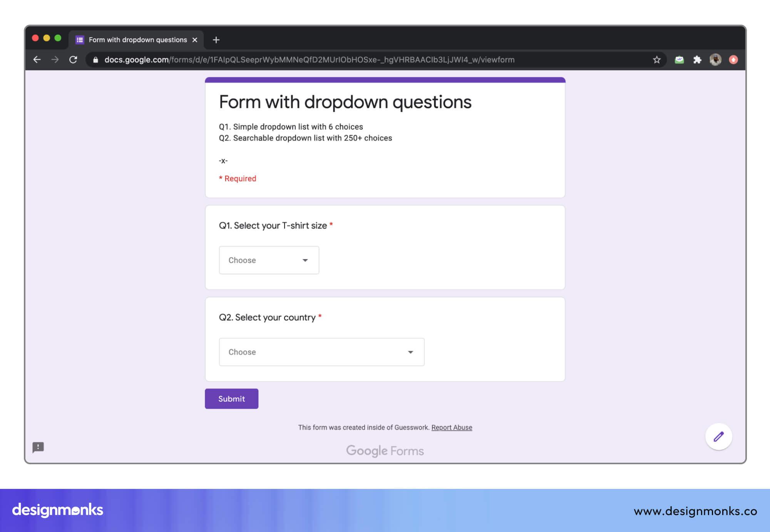
Task: Click the Google Forms favicon on the tab
Action: [80, 40]
